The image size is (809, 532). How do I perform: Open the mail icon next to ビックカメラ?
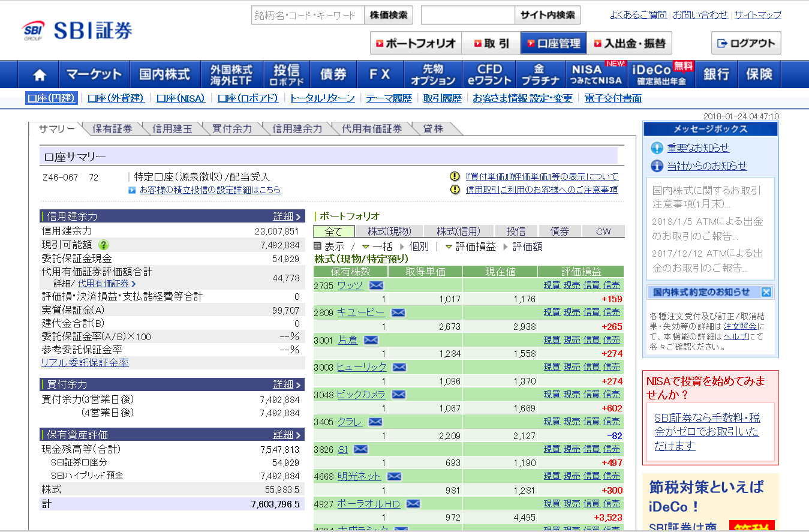(399, 395)
